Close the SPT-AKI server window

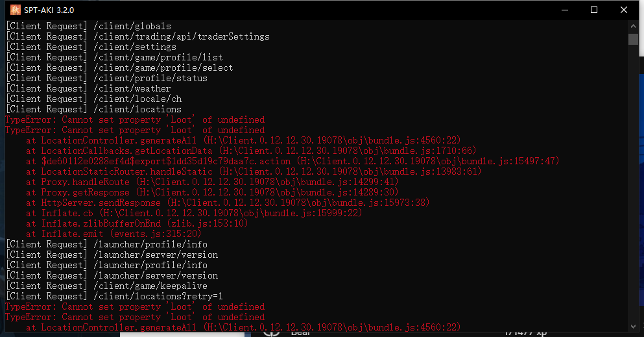click(624, 10)
